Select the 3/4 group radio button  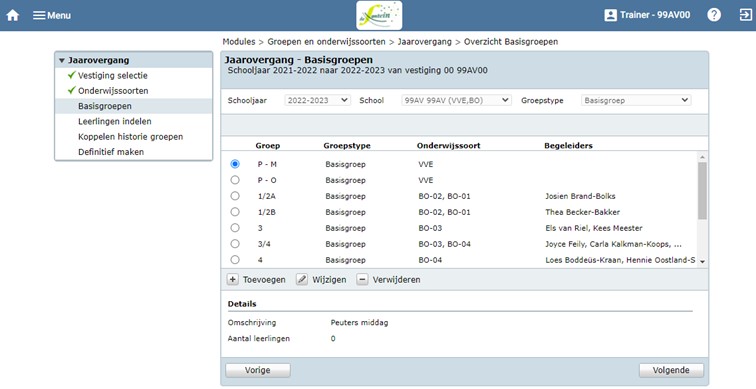click(x=235, y=243)
